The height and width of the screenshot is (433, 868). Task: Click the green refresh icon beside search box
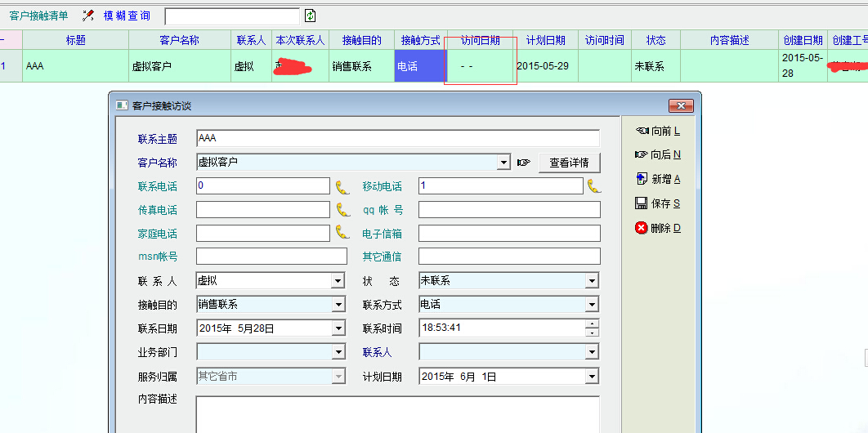[x=310, y=16]
